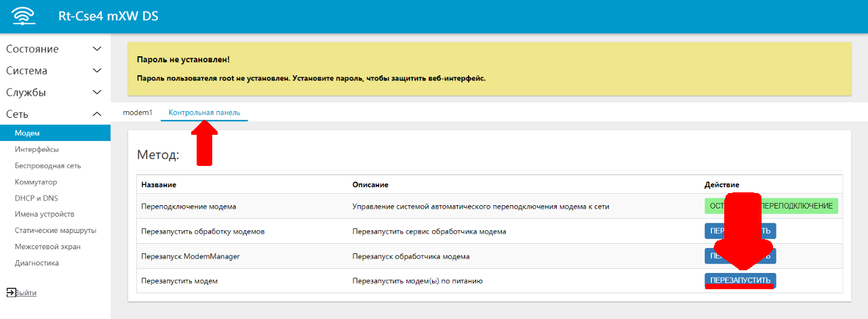Open Модем in the sidebar
This screenshot has width=868, height=319.
coord(27,133)
